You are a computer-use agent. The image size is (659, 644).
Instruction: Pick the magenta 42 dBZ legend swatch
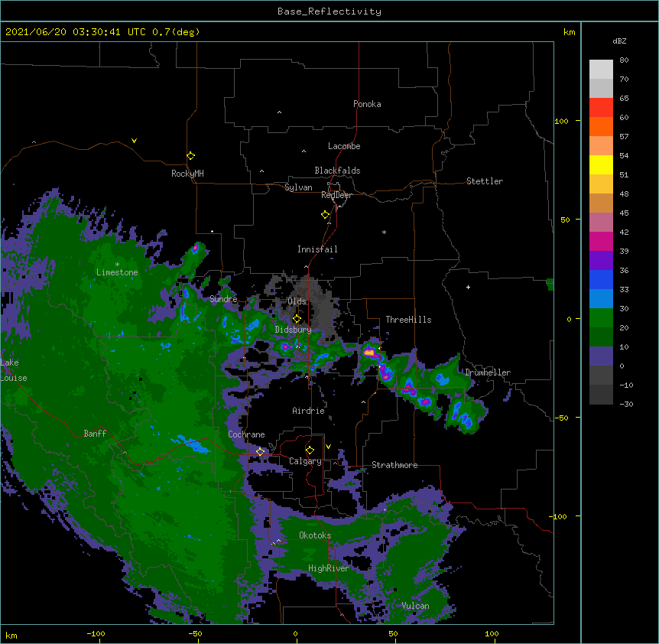point(601,241)
